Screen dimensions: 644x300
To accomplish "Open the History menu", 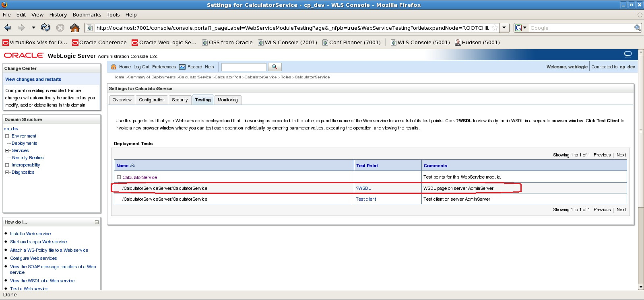I will click(x=58, y=14).
